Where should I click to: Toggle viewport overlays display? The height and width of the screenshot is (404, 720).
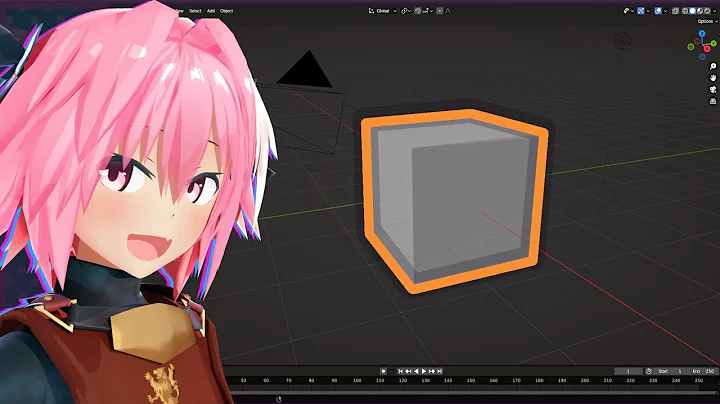tap(658, 11)
